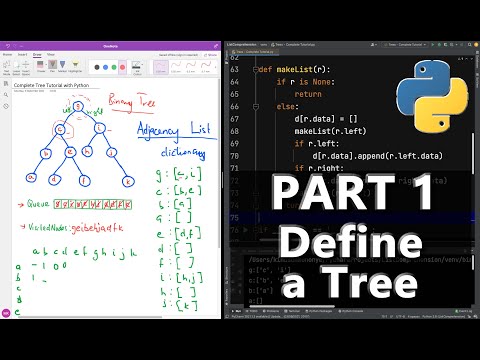The width and height of the screenshot is (480, 360).
Task: Open the run configuration dropdown in PyCharm
Action: click(405, 44)
